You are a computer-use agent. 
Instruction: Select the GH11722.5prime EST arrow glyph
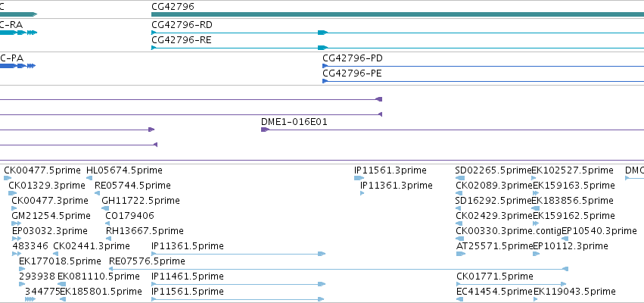click(x=105, y=208)
